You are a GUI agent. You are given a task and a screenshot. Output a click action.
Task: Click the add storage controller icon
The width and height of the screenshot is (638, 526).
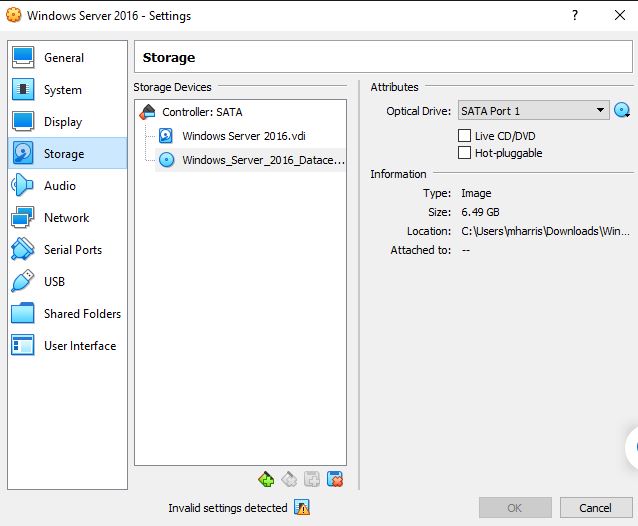[x=266, y=480]
